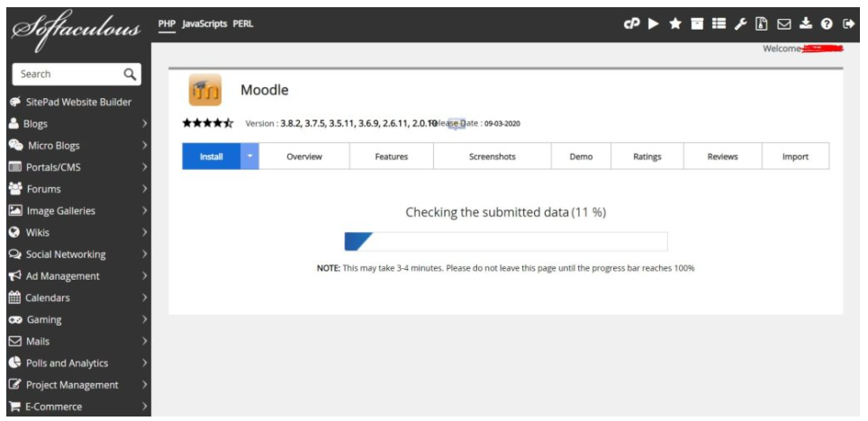Image resolution: width=868 pixels, height=421 pixels.
Task: Open the zipped file backups icon
Action: (763, 23)
